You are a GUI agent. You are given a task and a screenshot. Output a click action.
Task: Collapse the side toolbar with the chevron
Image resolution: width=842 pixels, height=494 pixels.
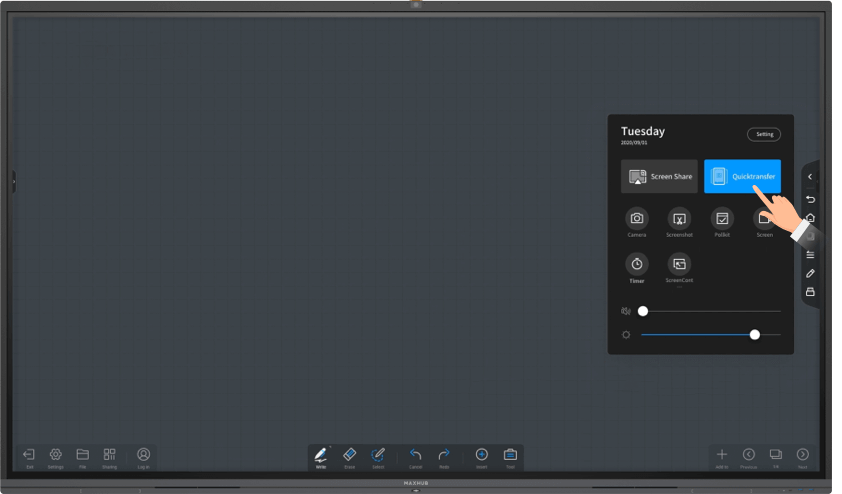coord(810,177)
